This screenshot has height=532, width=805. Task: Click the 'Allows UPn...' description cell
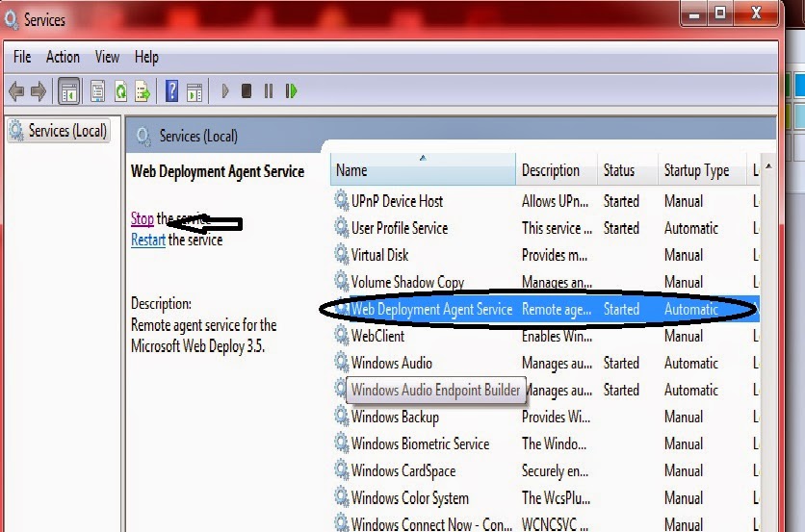tap(555, 201)
